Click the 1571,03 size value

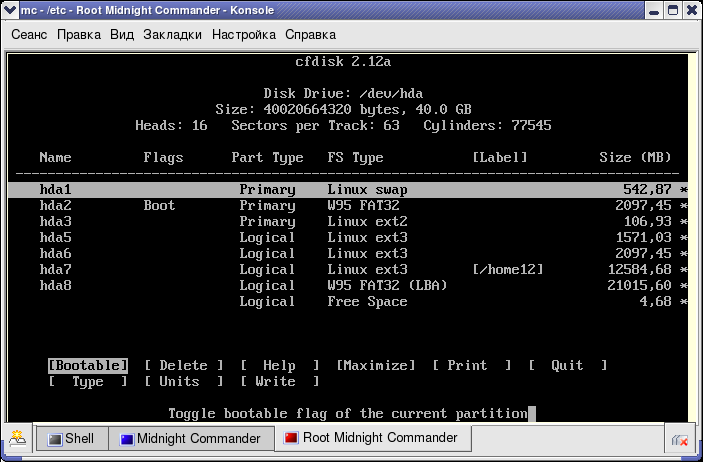[644, 238]
